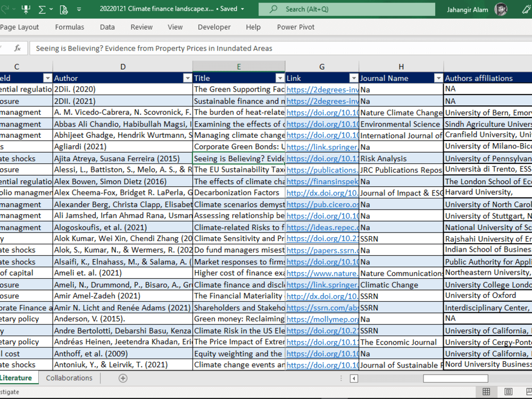Click into the formula bar text

280,48
